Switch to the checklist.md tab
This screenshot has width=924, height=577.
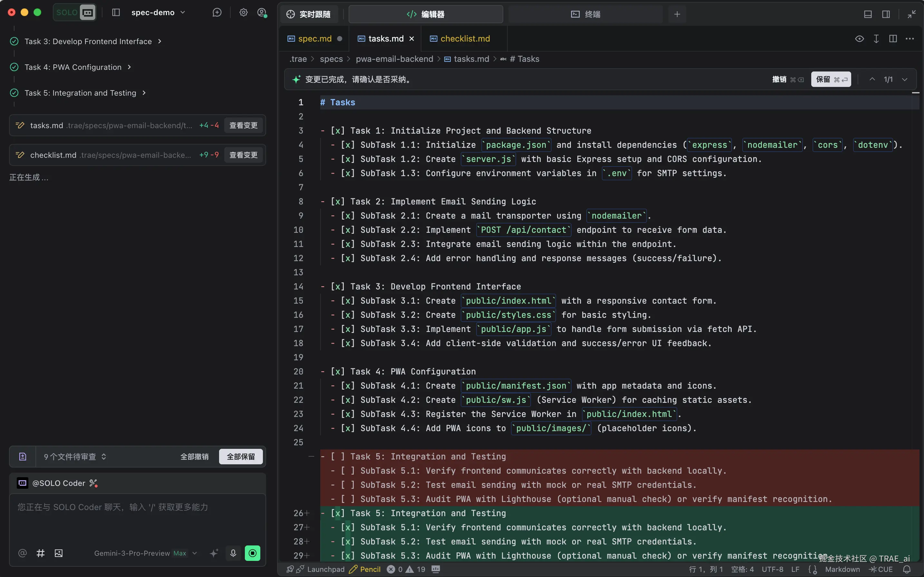[x=465, y=39]
